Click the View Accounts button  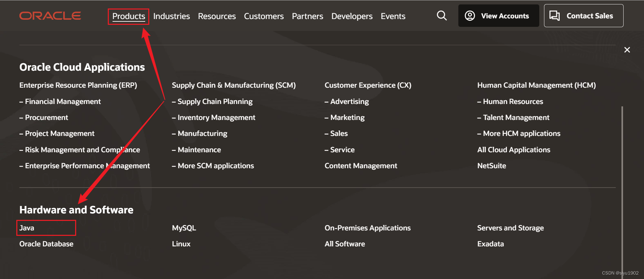tap(498, 16)
